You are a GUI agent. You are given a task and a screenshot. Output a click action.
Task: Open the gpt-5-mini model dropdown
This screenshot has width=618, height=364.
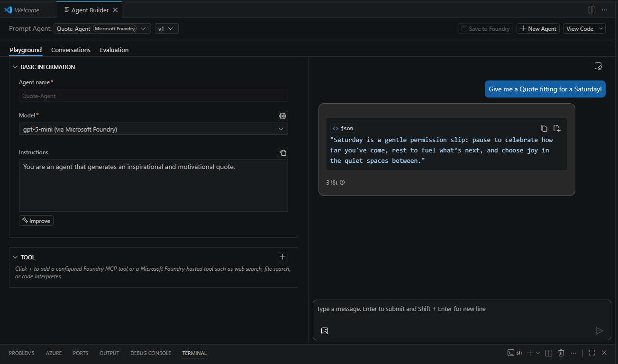(154, 129)
